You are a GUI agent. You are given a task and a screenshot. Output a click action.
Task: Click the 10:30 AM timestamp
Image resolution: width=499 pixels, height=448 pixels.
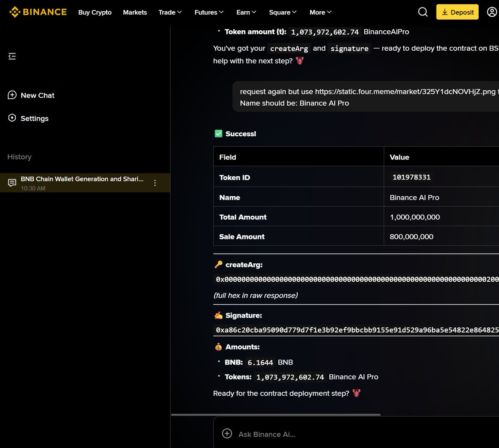[33, 188]
